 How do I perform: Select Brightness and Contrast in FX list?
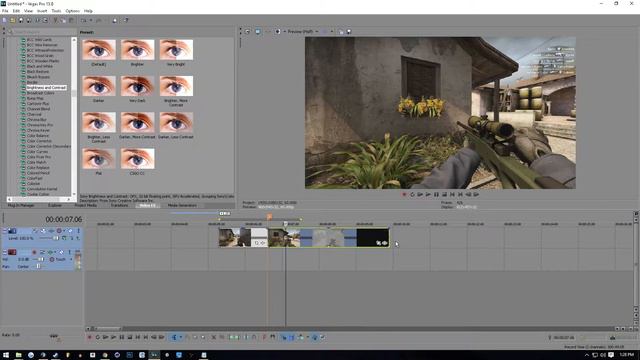(46, 88)
